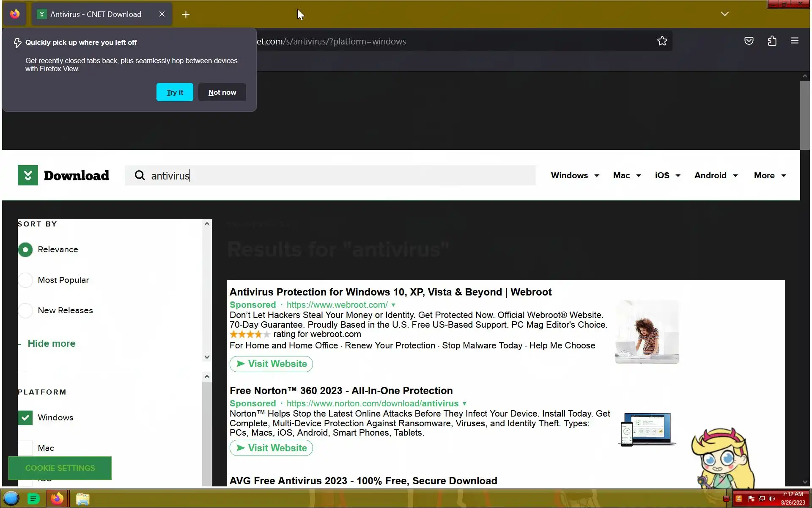Switch to Antivirus - CNET Download tab
The image size is (812, 508).
click(96, 14)
